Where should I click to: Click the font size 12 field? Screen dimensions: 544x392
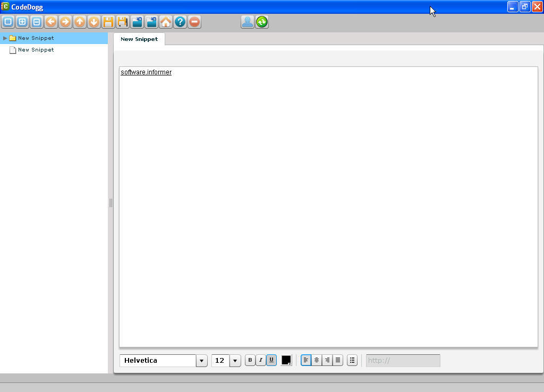click(220, 361)
